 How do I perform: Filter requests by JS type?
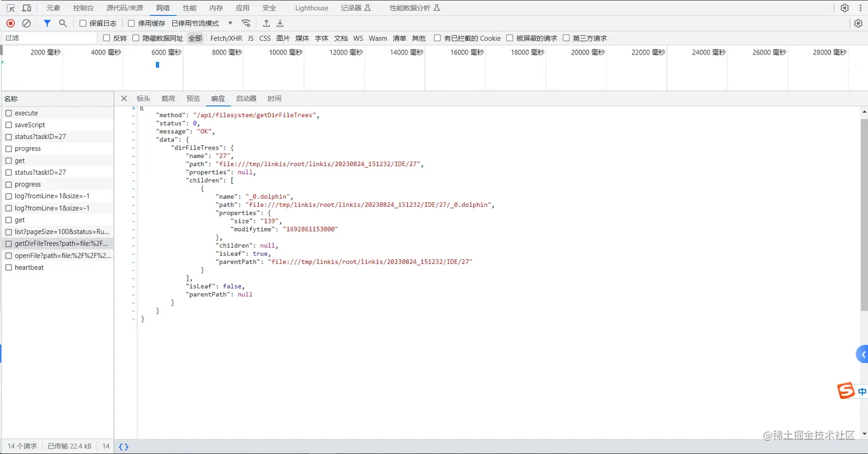tap(250, 39)
